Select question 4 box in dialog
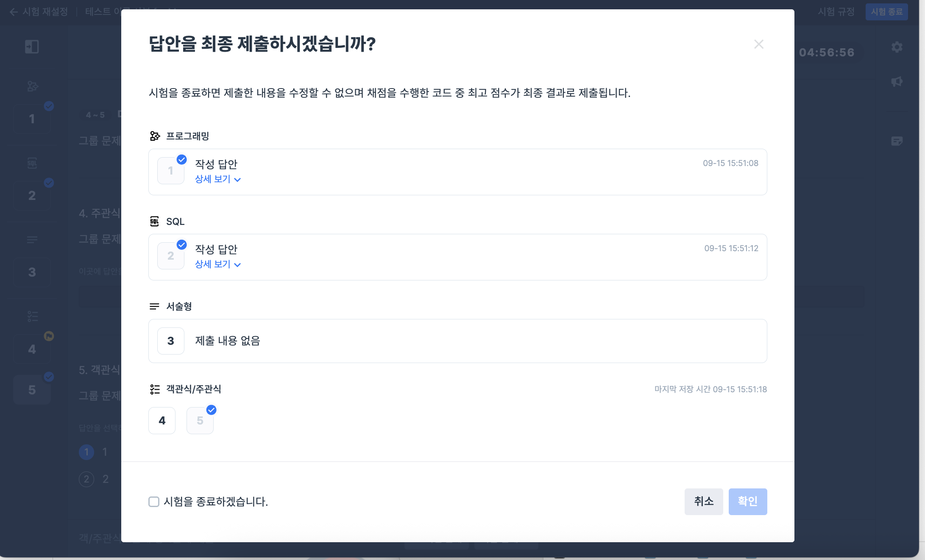This screenshot has width=925, height=560. [162, 421]
